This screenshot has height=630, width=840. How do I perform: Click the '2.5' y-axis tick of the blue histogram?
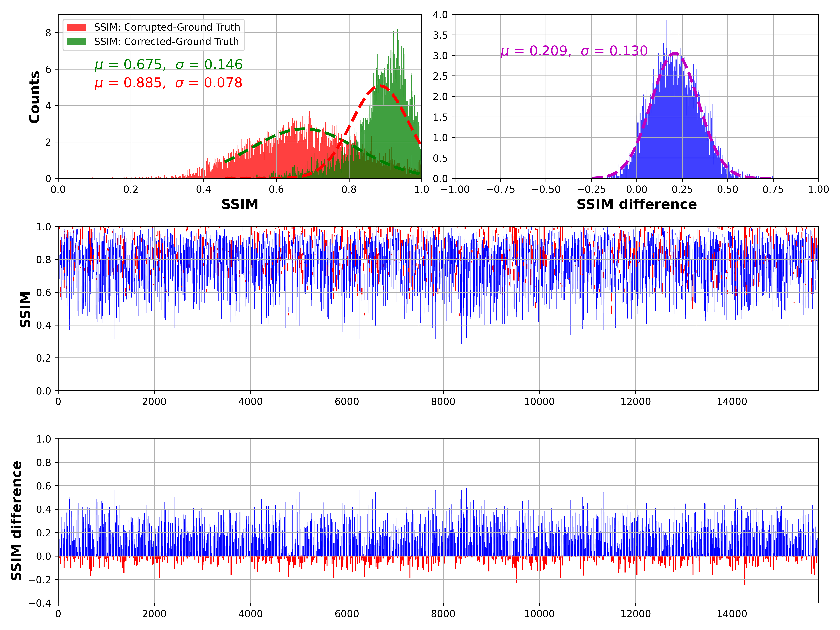point(441,76)
